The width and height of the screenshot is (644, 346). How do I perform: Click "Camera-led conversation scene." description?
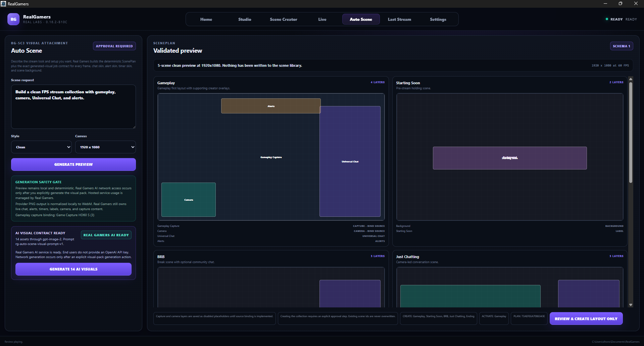tap(417, 262)
